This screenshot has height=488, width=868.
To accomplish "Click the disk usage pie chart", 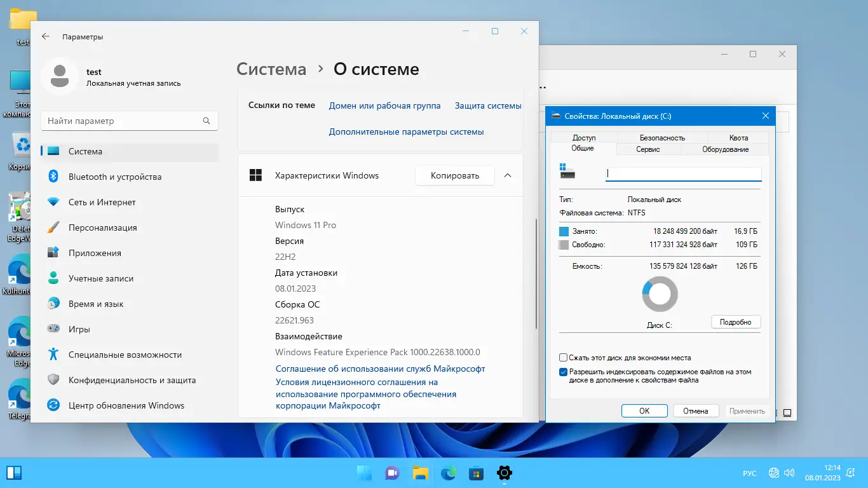I will [660, 294].
